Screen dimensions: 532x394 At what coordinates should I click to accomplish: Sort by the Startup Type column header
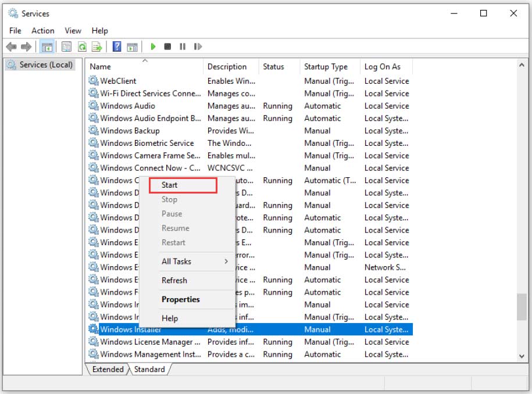pyautogui.click(x=330, y=66)
